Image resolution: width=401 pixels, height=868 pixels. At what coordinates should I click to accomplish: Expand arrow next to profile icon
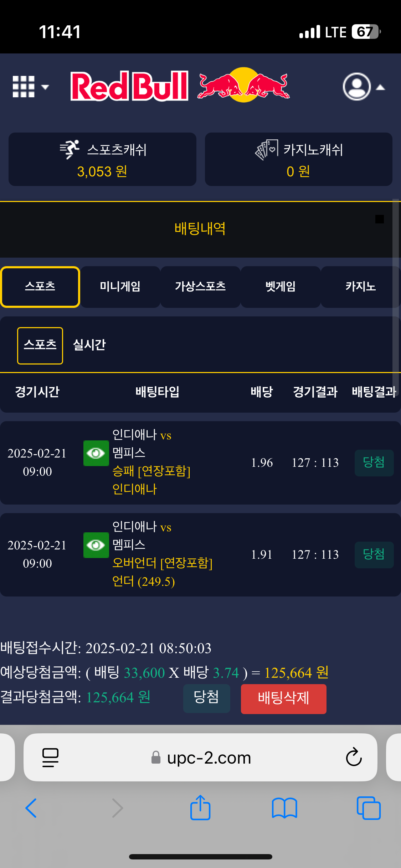point(381,87)
